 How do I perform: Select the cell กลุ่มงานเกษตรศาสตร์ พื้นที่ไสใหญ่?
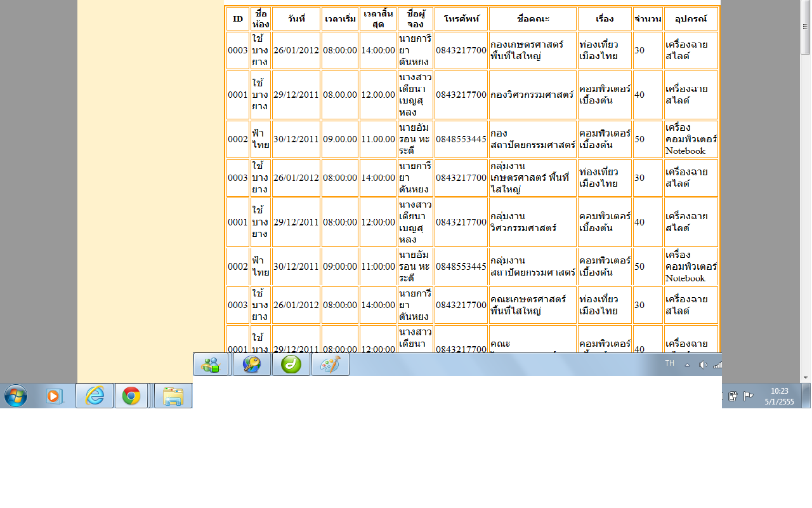[533, 178]
